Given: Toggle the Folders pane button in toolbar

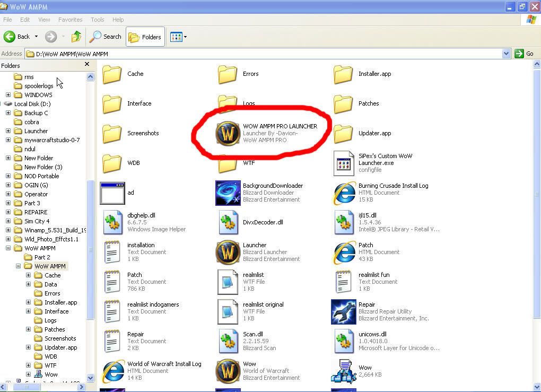Looking at the screenshot, I should [145, 37].
